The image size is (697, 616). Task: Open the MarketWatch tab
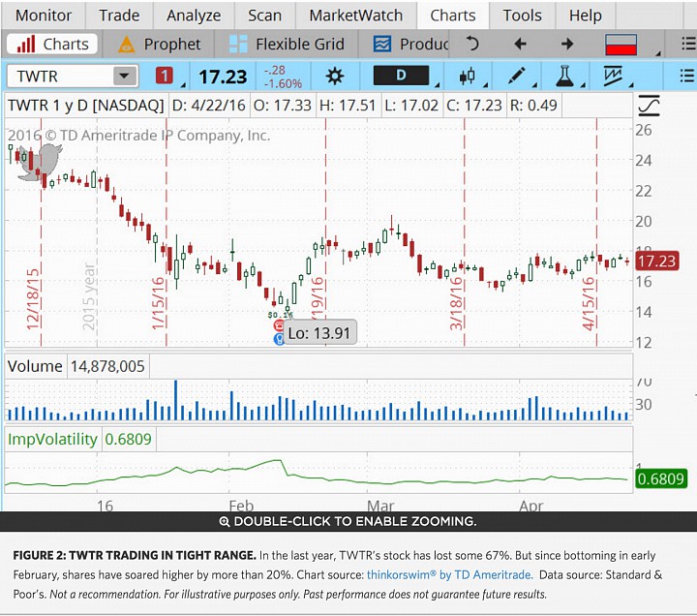[355, 15]
